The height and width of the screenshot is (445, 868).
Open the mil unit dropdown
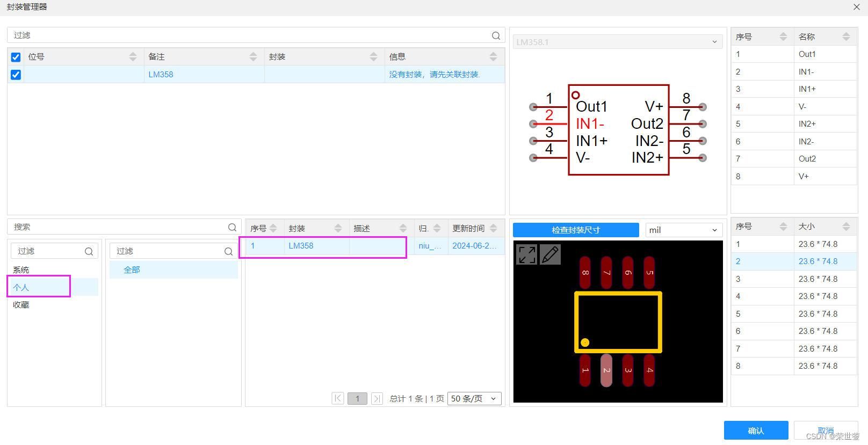point(684,230)
